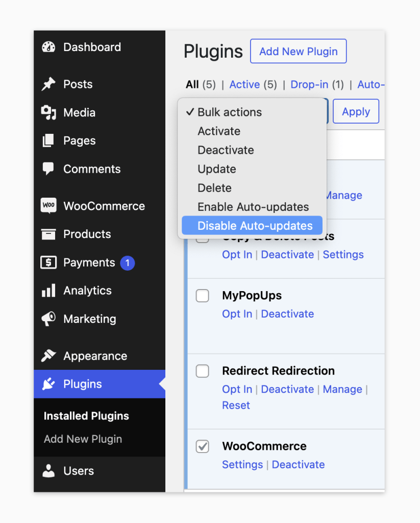Open Products in the sidebar
420x523 pixels.
87,234
